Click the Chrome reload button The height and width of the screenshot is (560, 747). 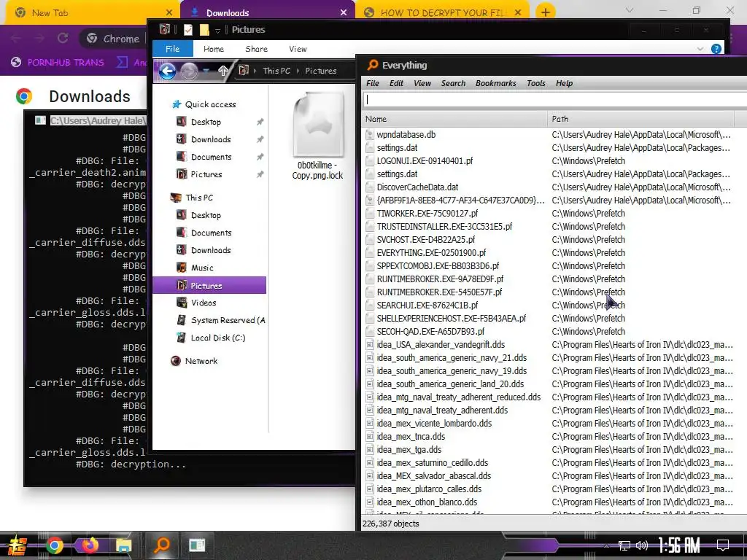click(63, 39)
